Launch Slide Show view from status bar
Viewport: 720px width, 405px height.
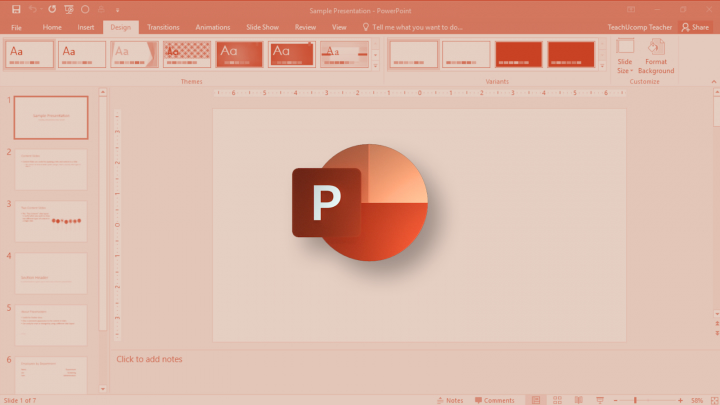(x=600, y=400)
